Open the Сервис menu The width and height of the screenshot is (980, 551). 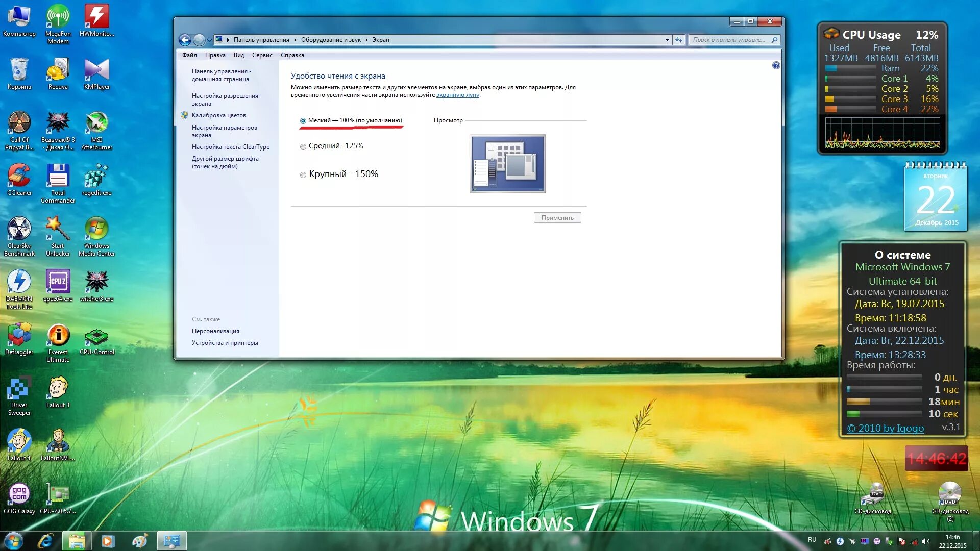click(x=262, y=55)
